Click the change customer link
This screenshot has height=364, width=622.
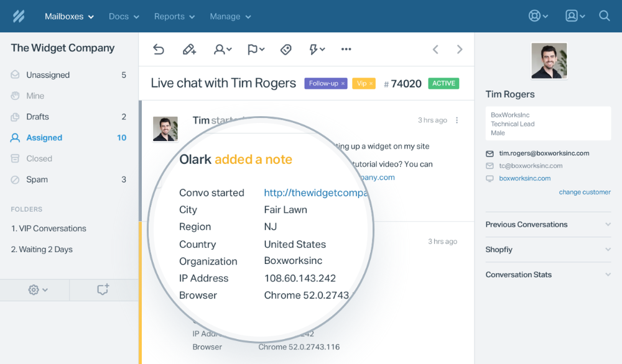pyautogui.click(x=585, y=192)
